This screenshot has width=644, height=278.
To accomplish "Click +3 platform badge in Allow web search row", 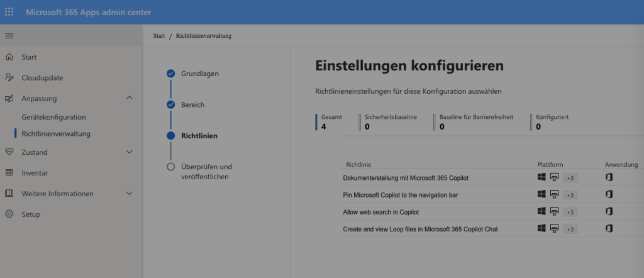I will [570, 213].
